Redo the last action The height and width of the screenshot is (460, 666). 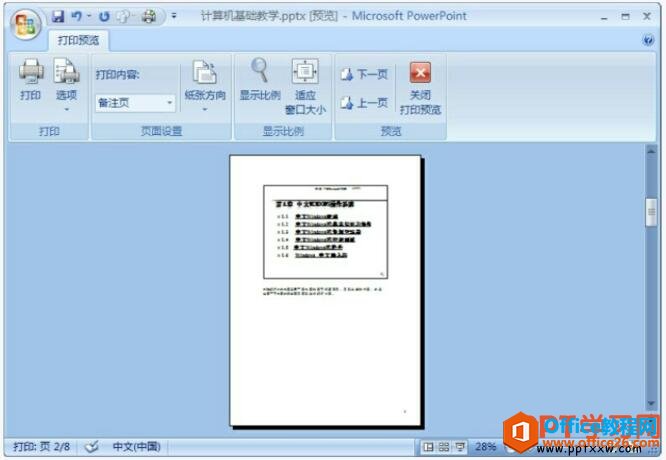pyautogui.click(x=104, y=17)
